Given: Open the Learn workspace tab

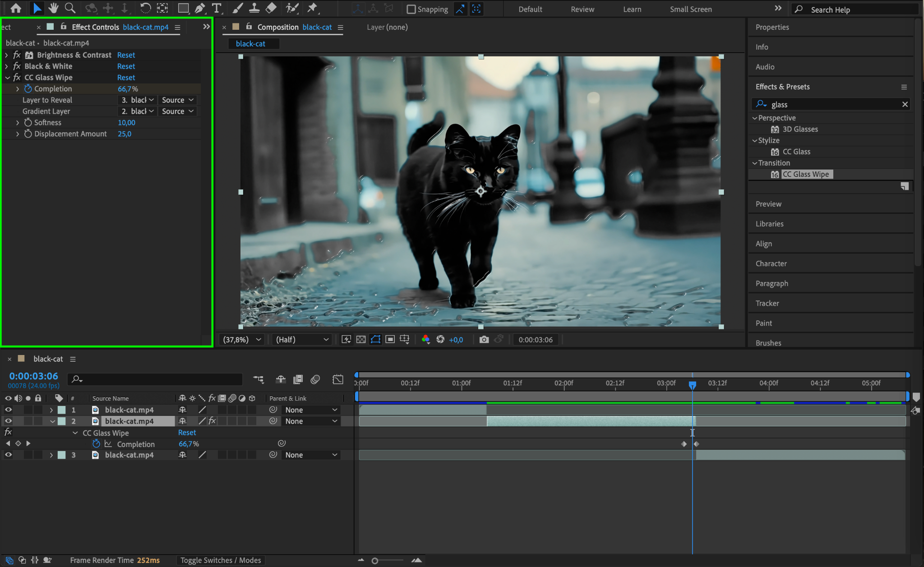Looking at the screenshot, I should (632, 9).
